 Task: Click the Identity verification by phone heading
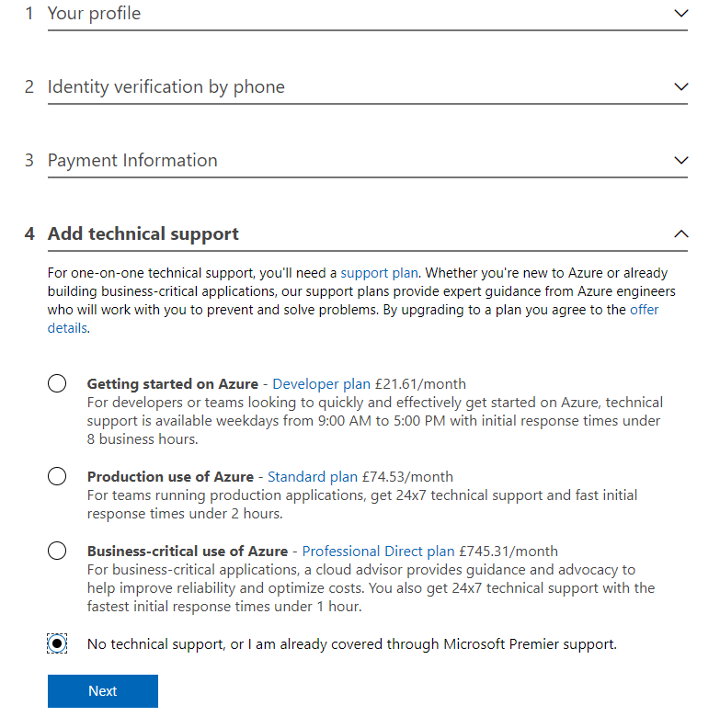(x=166, y=87)
